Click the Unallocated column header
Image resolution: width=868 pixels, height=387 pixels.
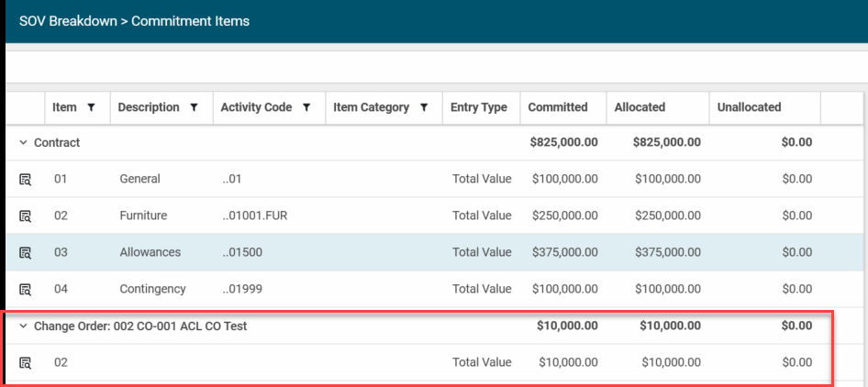tap(749, 107)
